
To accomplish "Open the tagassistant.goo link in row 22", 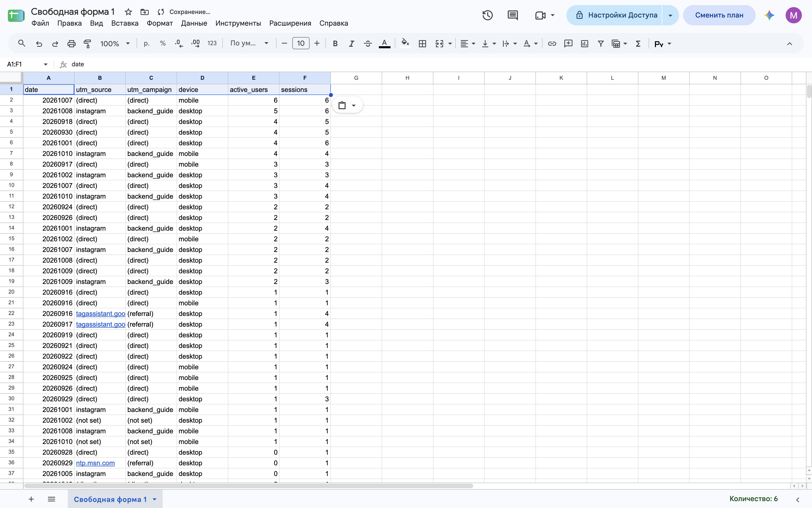I will coord(100,313).
